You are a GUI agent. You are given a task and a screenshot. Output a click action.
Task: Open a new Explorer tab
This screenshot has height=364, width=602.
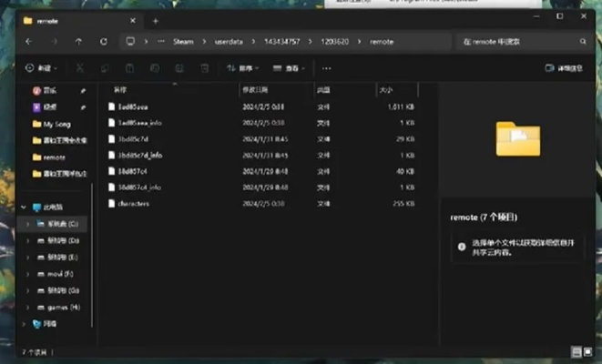click(155, 20)
